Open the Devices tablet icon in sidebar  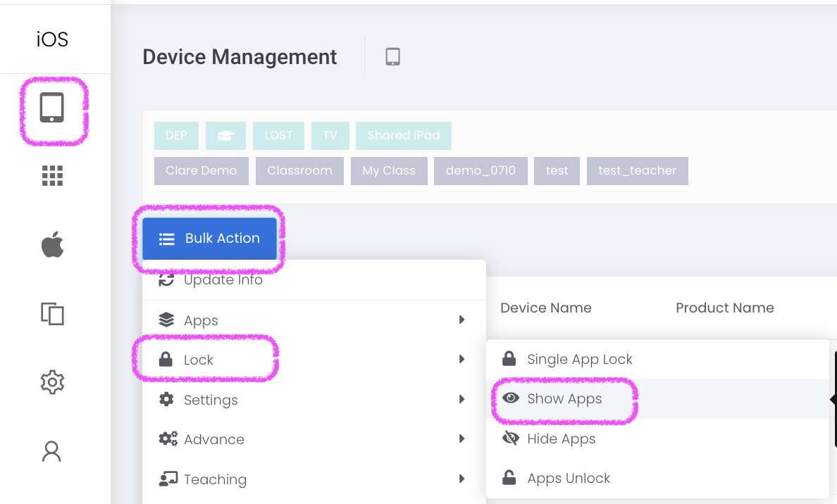(x=52, y=108)
